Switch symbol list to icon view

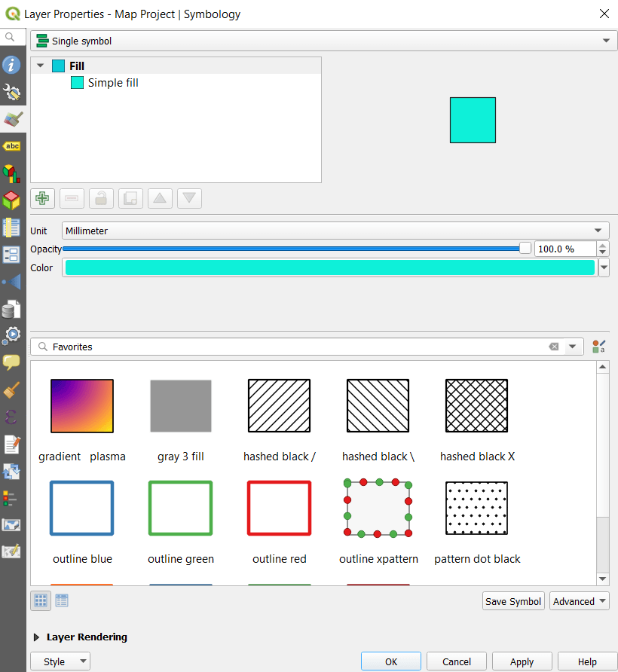(x=41, y=600)
